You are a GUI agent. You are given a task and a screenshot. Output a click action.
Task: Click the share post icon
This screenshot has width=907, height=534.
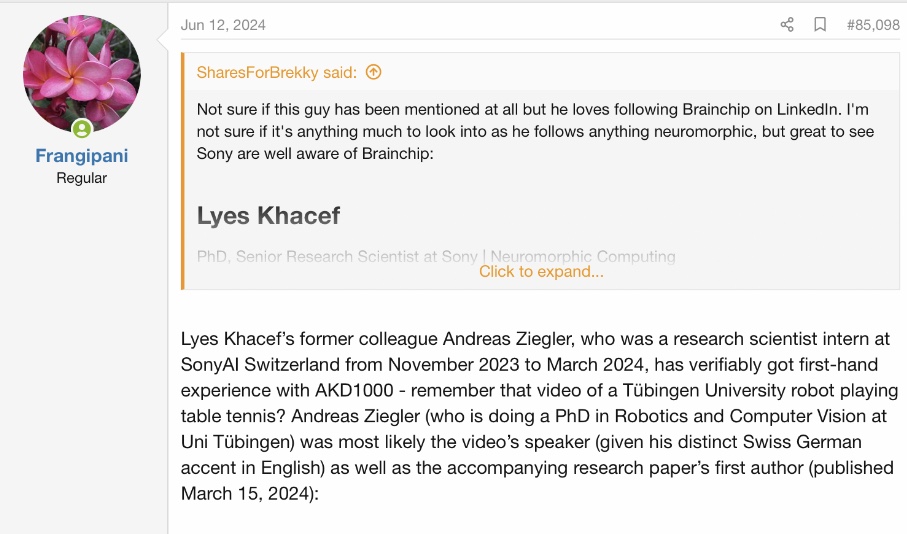787,25
